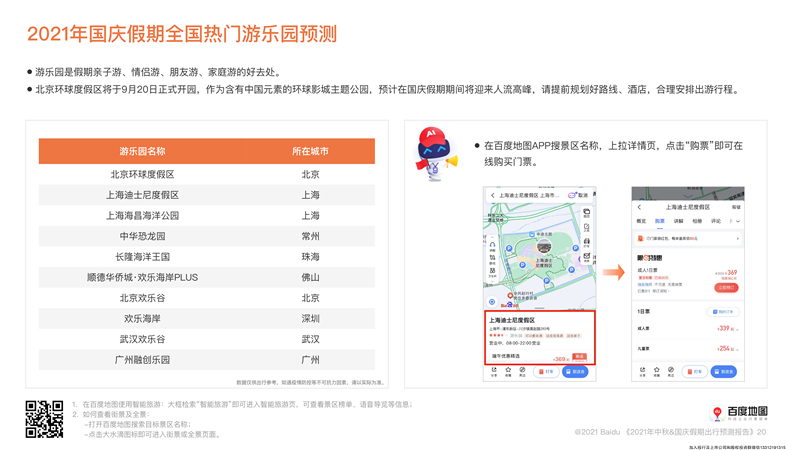Image resolution: width=800 pixels, height=450 pixels.
Task: Tap nearby icon in left phone bottom bar
Action: [522, 371]
